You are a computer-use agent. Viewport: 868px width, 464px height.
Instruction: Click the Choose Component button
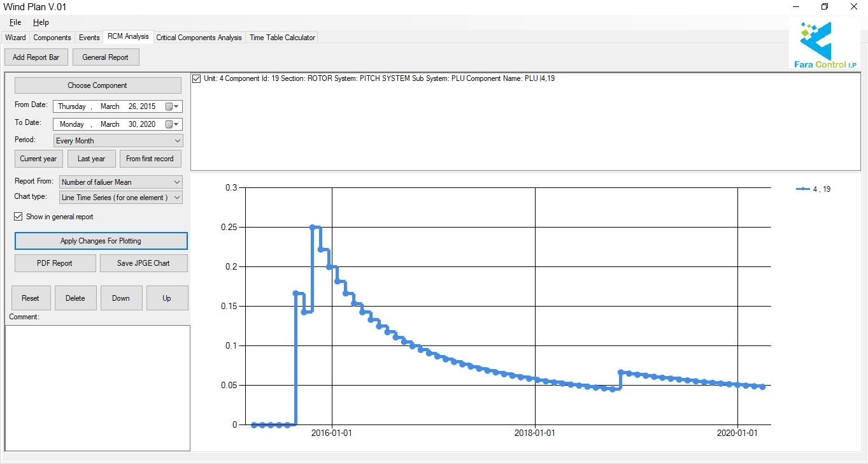tap(97, 85)
